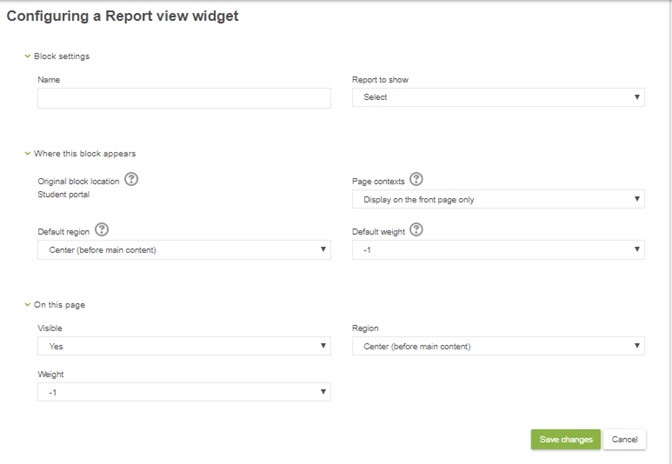Screen dimensions: 672x464
Task: Open the Weight dropdown under On this page
Action: (x=184, y=392)
